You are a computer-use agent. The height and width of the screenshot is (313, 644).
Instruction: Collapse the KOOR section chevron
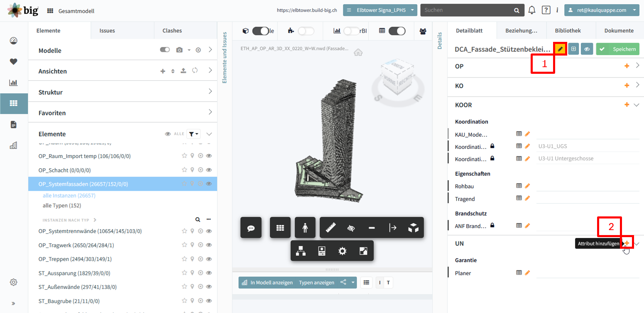(637, 105)
